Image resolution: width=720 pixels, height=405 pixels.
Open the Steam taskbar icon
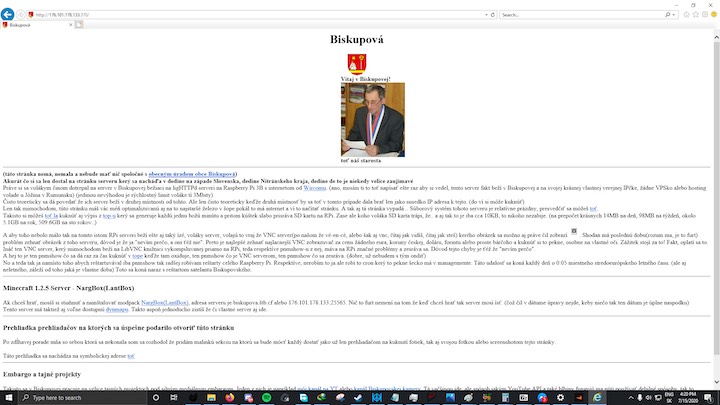[358, 398]
